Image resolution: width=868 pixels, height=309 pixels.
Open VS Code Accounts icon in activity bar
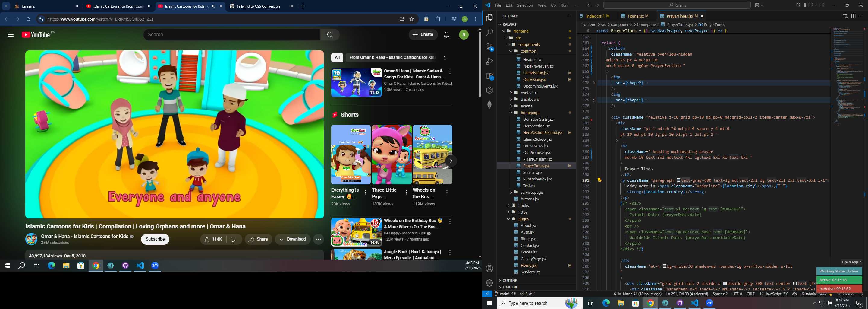(489, 269)
